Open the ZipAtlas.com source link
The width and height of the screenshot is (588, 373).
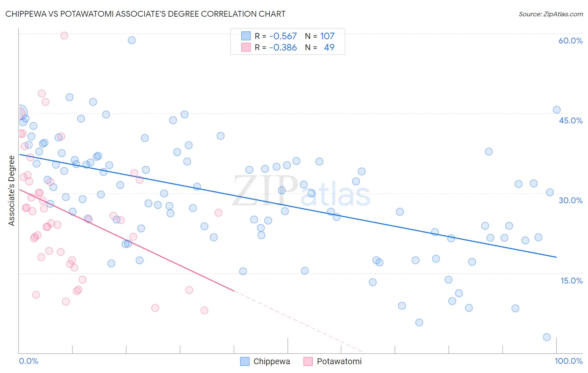[551, 14]
